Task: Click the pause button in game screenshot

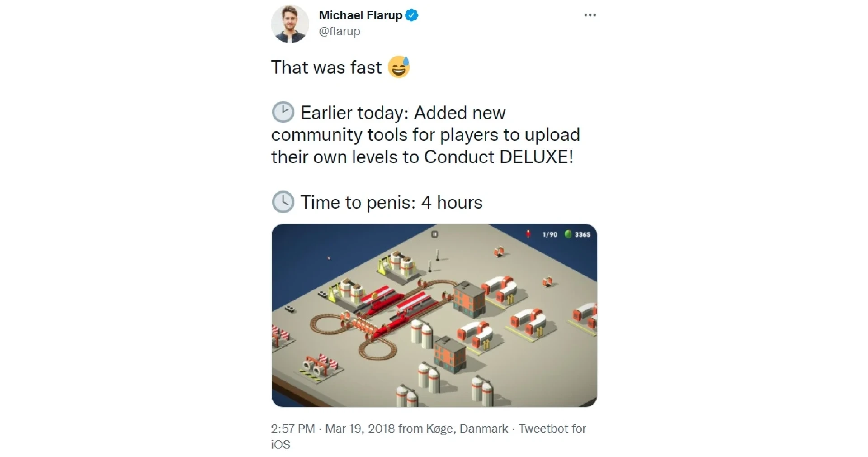Action: pos(434,234)
